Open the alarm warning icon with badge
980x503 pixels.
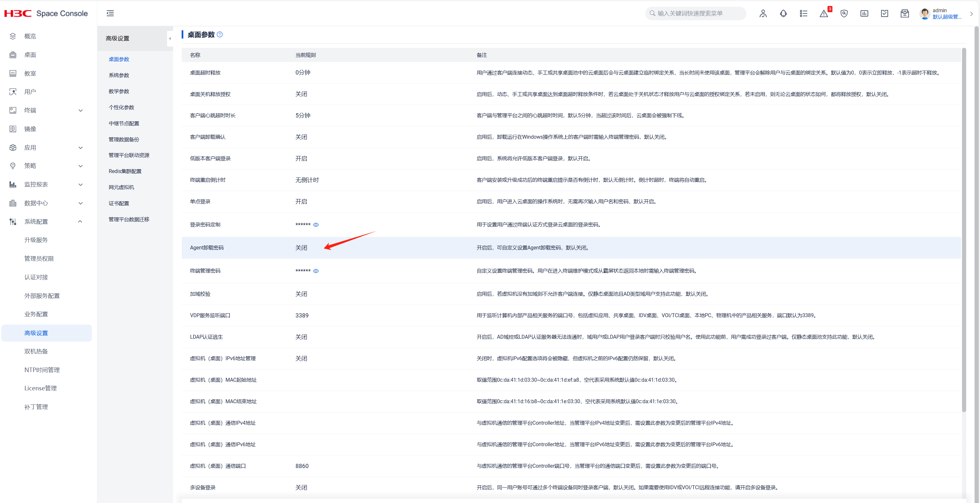tap(824, 14)
